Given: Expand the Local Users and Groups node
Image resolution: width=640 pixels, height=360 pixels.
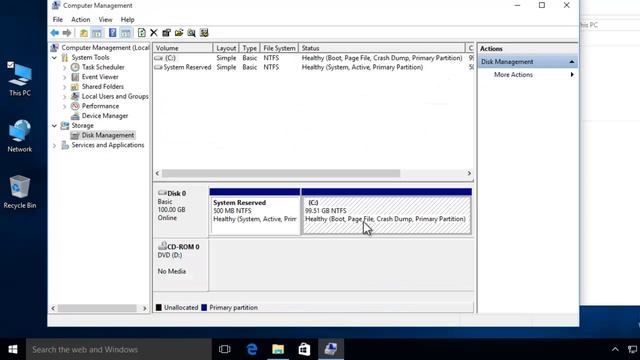Looking at the screenshot, I should 64,97.
